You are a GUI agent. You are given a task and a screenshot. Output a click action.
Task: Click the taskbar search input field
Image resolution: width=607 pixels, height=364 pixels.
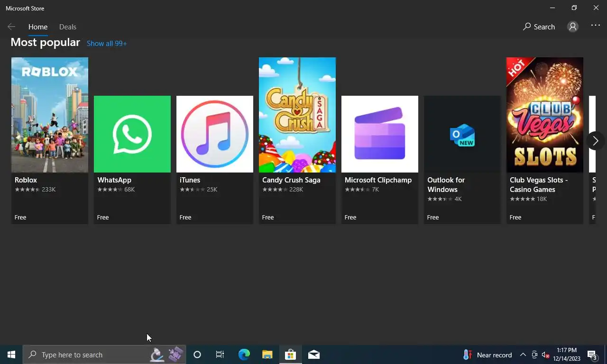point(104,355)
